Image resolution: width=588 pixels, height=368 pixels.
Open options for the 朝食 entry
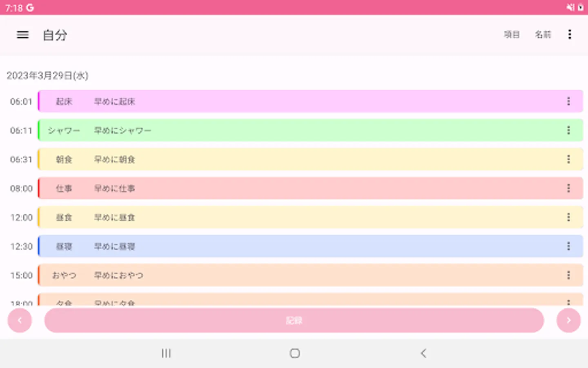point(568,159)
